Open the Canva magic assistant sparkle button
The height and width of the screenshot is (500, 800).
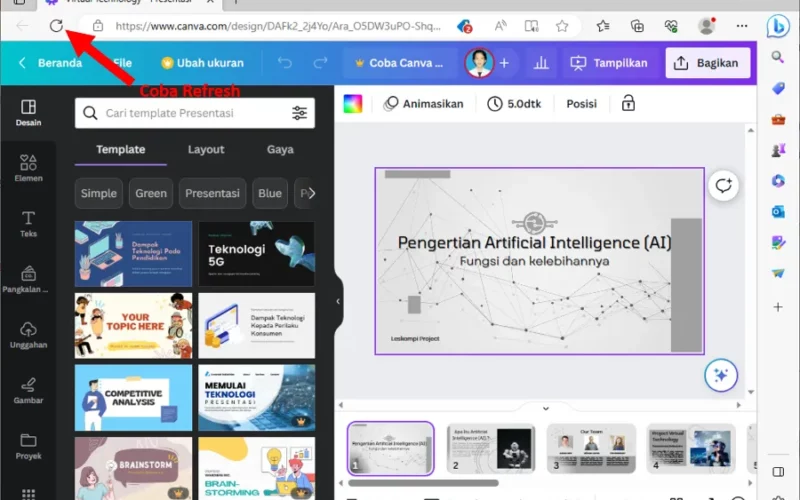point(720,376)
